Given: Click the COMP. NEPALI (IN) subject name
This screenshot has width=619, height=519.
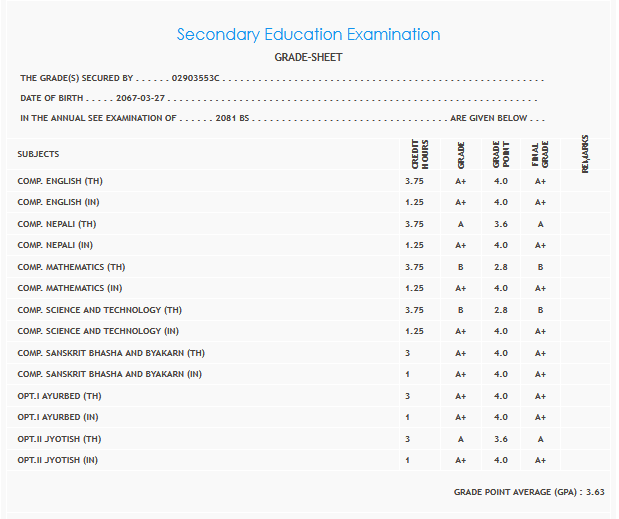Looking at the screenshot, I should click(x=55, y=245).
